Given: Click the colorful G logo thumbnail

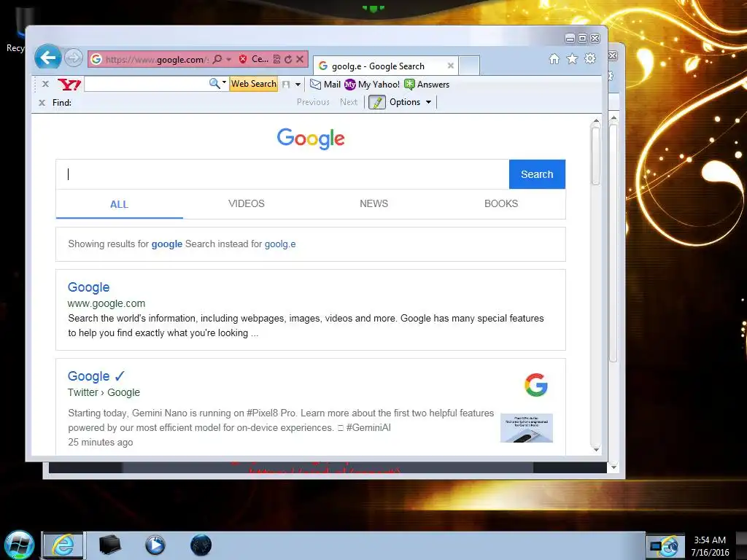Looking at the screenshot, I should point(536,385).
